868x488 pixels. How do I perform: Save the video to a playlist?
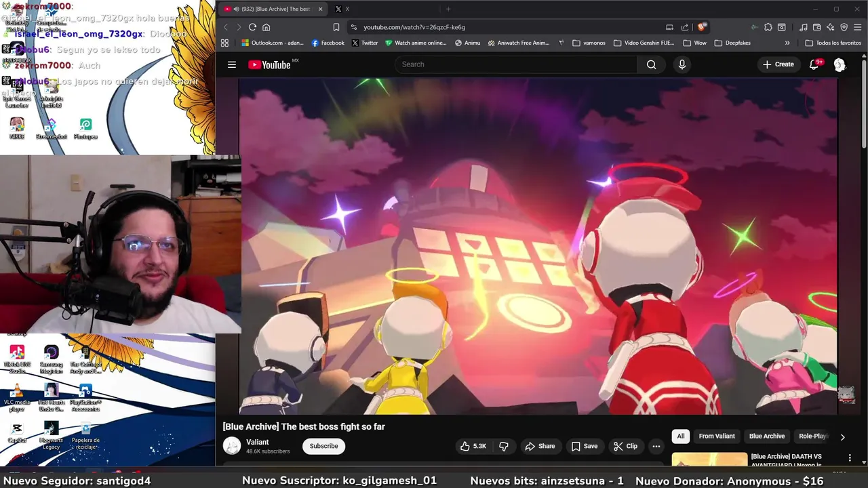585,446
